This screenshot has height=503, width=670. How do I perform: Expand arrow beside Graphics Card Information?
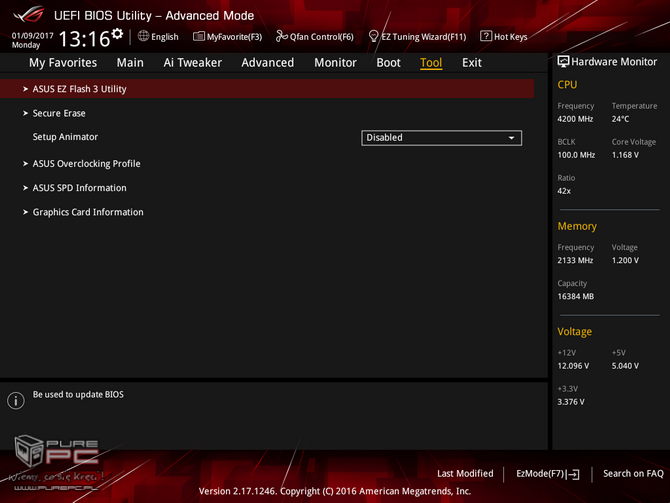click(x=25, y=212)
